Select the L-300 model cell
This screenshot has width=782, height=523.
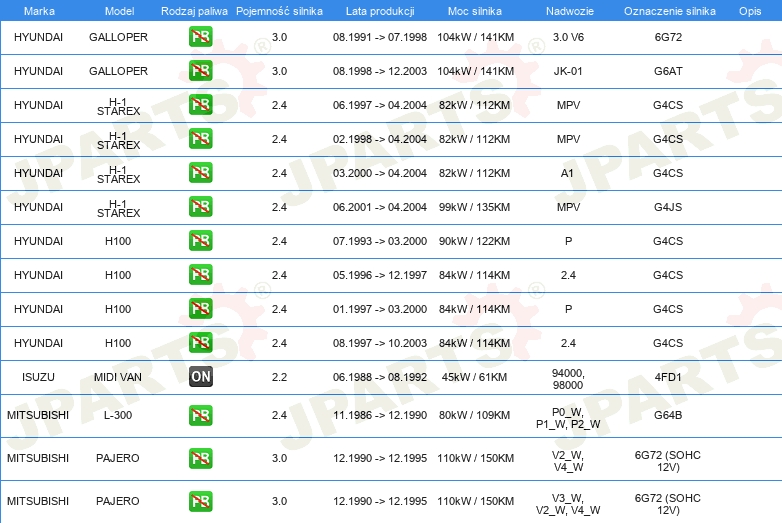coord(118,415)
